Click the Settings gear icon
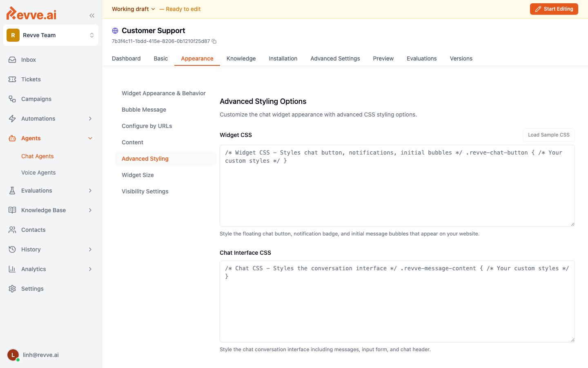 point(12,289)
